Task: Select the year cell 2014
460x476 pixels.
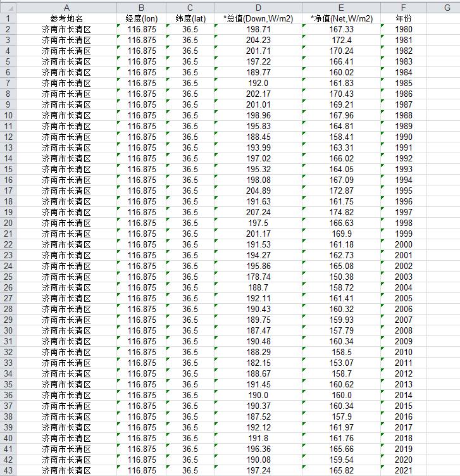Action: click(x=404, y=395)
